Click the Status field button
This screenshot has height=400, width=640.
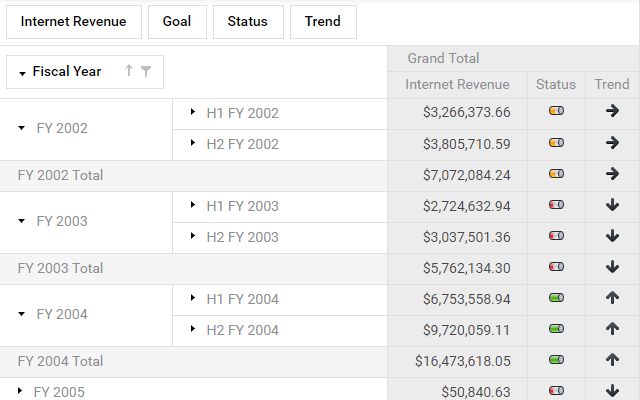point(248,22)
